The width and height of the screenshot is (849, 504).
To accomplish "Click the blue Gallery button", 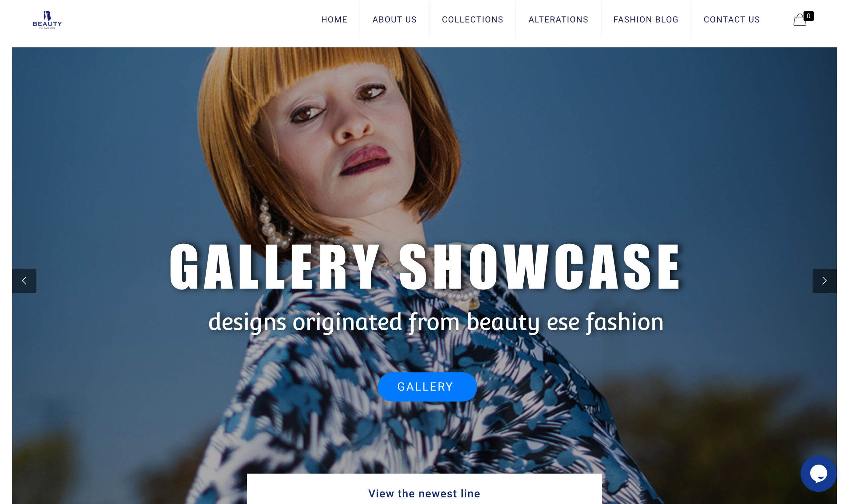I will 427,387.
